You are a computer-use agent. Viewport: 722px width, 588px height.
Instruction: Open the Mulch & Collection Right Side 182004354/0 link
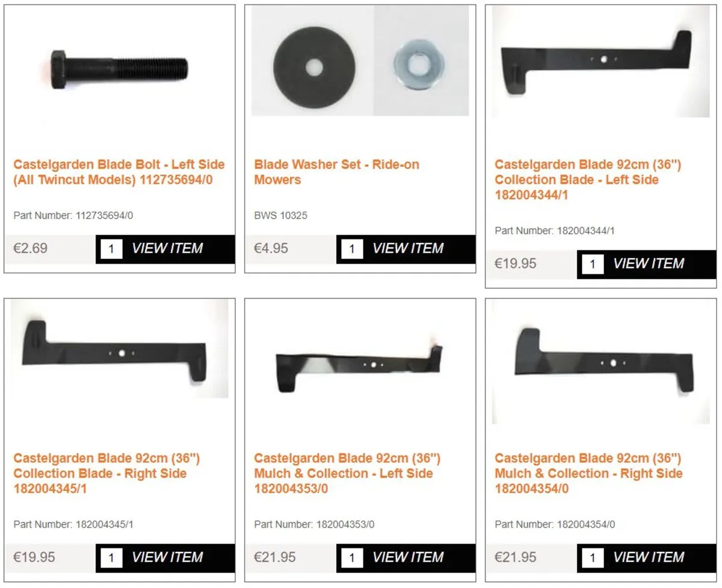(x=588, y=474)
